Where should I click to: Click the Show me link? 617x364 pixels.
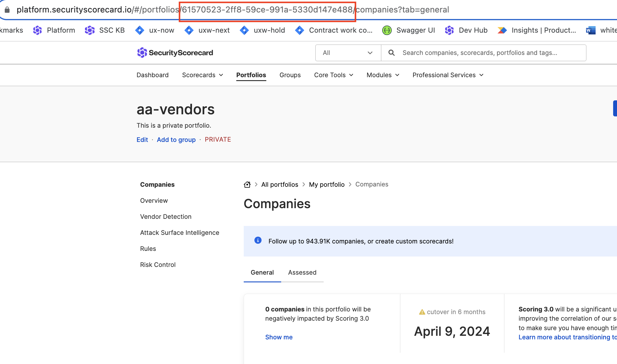(x=279, y=337)
